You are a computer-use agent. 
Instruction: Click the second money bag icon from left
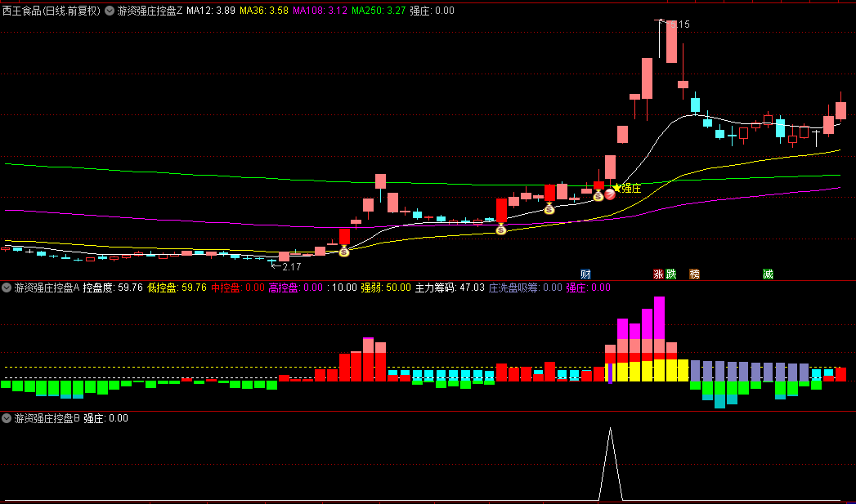click(x=500, y=229)
